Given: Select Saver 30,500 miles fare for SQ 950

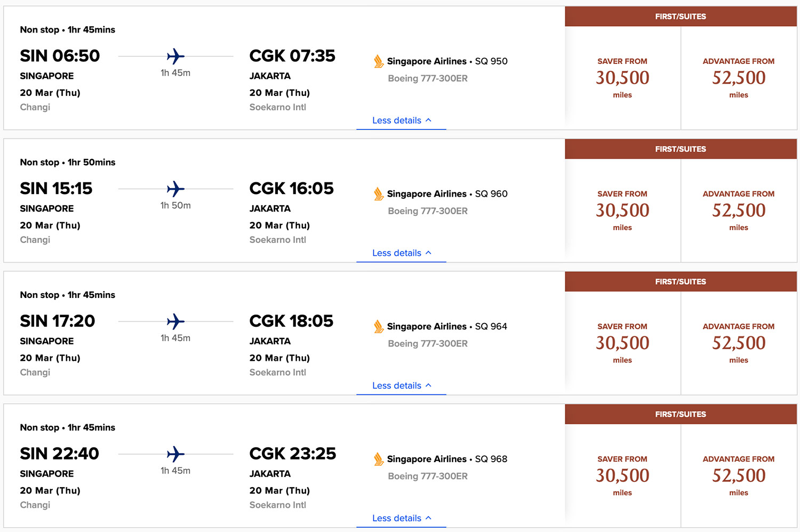Looking at the screenshot, I should (x=622, y=78).
